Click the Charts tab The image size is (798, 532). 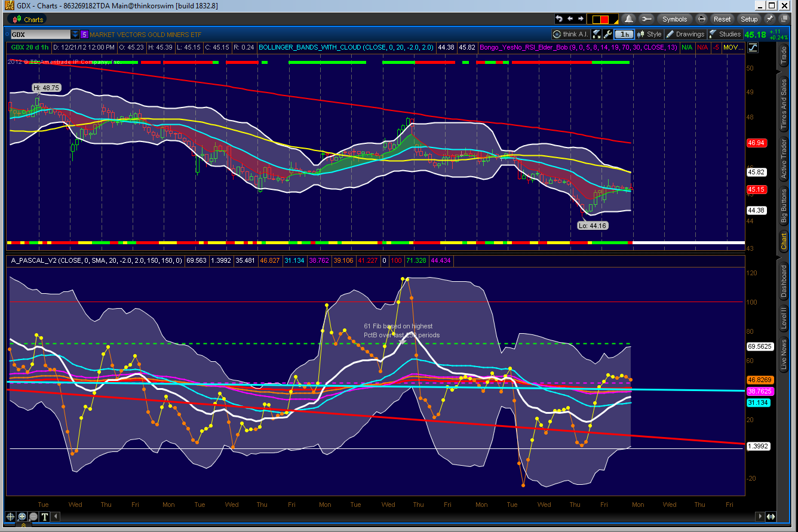27,19
